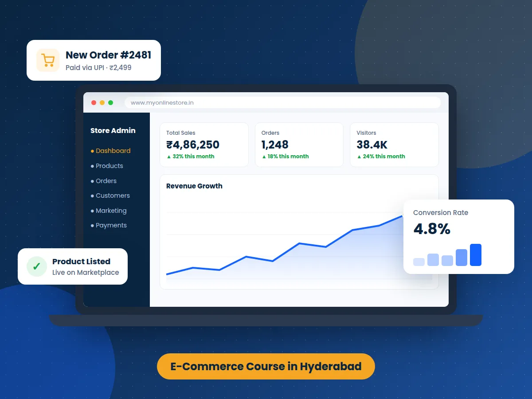
Task: Click the ₹4,86,250 sales value
Action: point(193,145)
